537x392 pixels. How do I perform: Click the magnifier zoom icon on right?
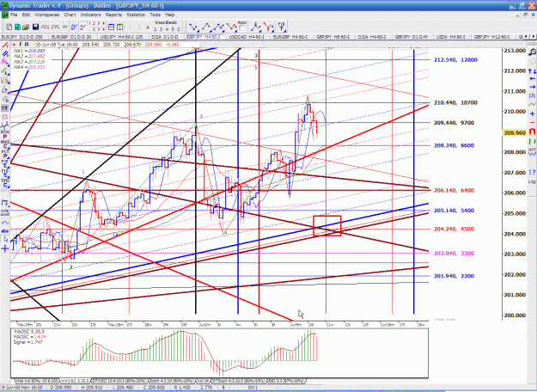click(x=532, y=52)
